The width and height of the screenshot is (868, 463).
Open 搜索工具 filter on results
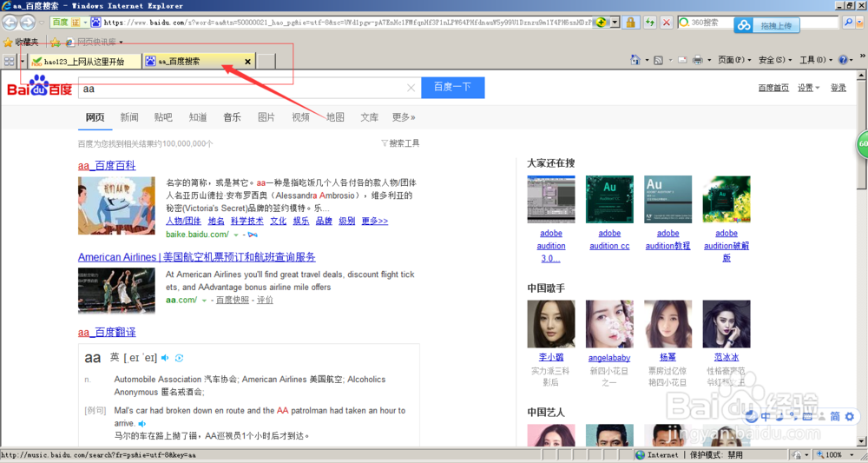pos(400,143)
